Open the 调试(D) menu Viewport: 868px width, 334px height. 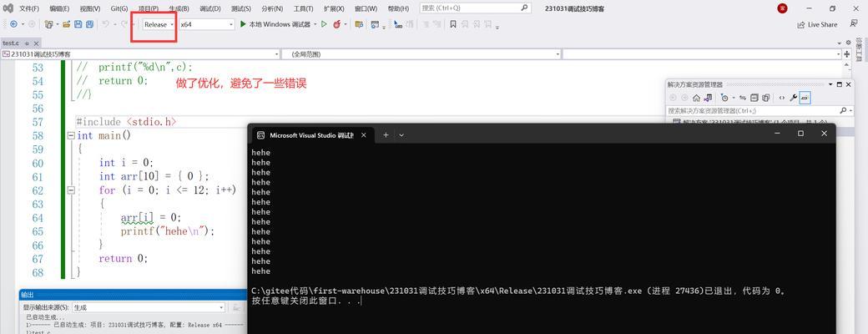click(x=209, y=9)
